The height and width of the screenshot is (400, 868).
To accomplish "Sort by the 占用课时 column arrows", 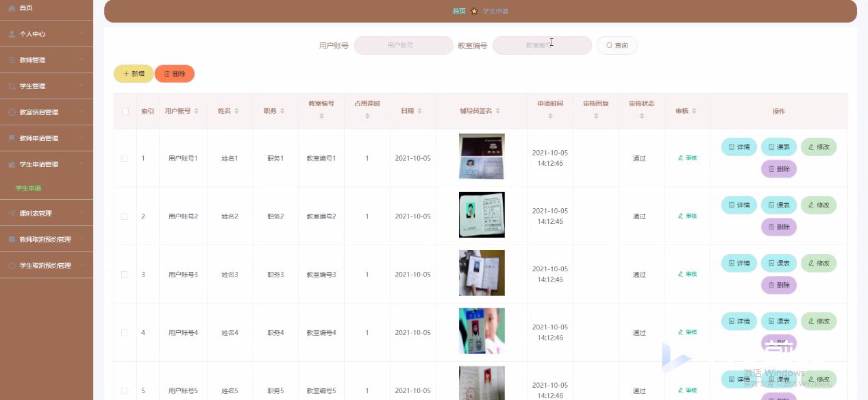I will coord(367,117).
